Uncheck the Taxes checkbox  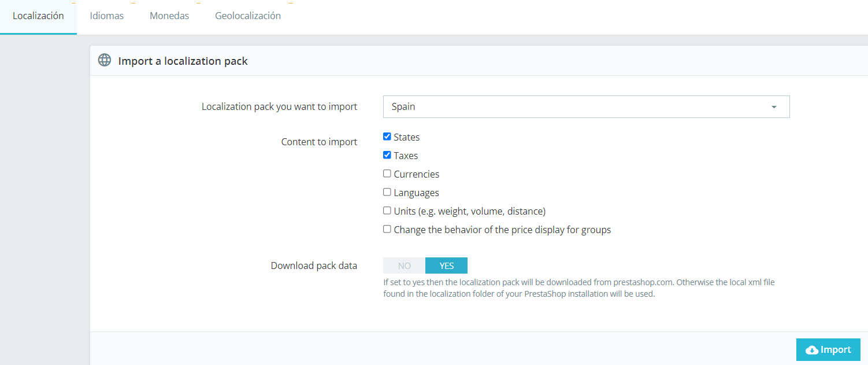[x=387, y=155]
